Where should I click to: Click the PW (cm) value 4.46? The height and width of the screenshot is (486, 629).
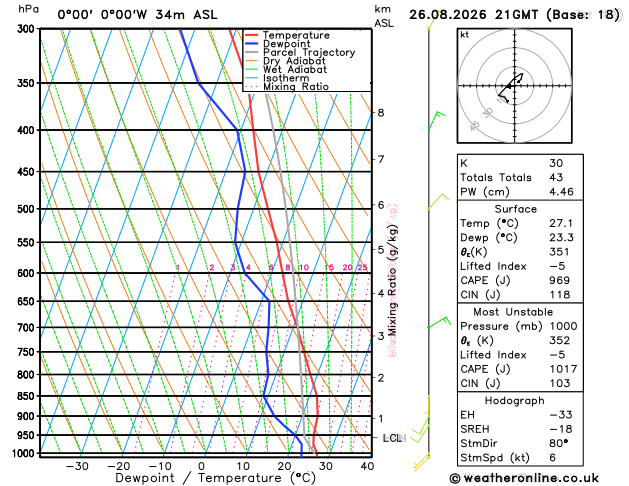pyautogui.click(x=561, y=192)
